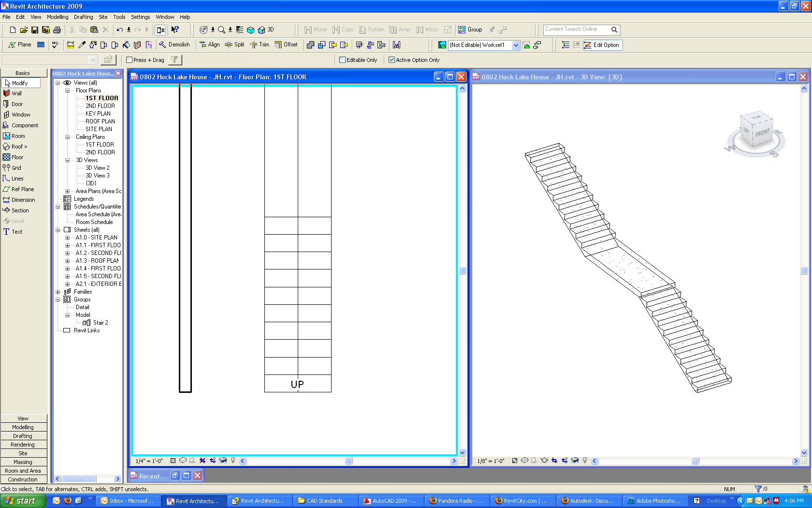
Task: Click the 1/4" = 1'-0" scale of the floor plan
Action: (x=149, y=461)
